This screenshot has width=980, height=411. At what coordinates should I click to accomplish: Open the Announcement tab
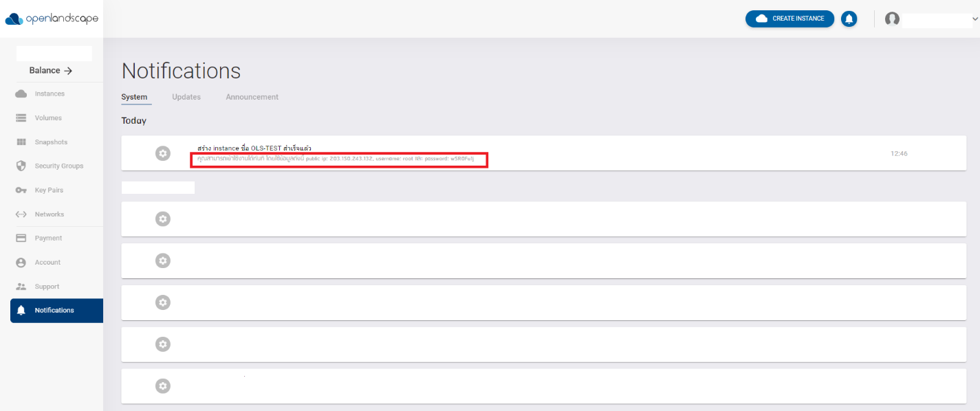(252, 97)
